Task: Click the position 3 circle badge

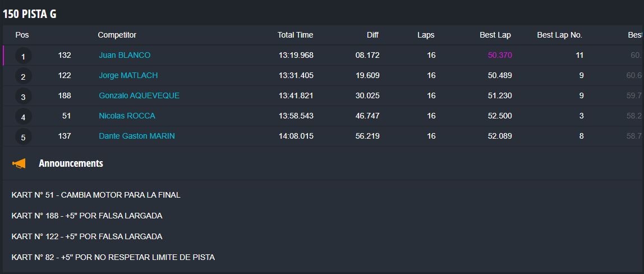Action: (x=24, y=97)
